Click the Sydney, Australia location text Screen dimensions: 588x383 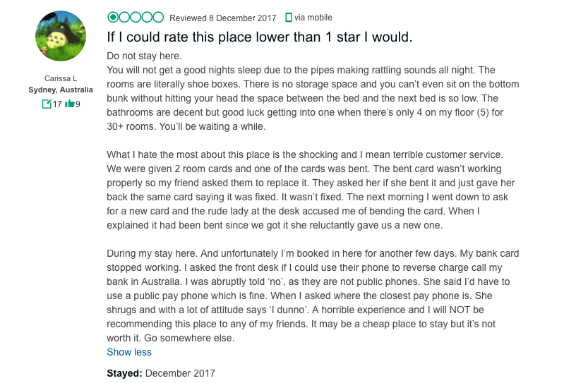coord(61,90)
